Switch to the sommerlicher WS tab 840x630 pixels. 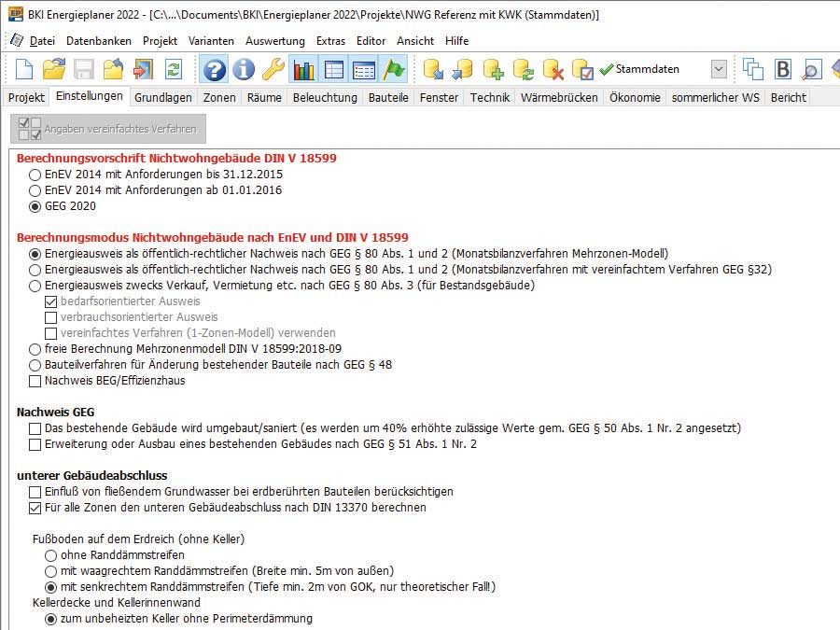click(715, 97)
